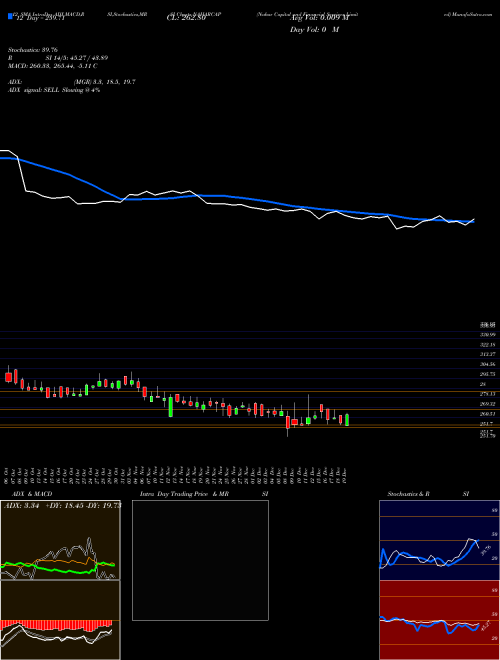Click the blue SMA line on main chart
This screenshot has width=500, height=660.
pos(236,197)
